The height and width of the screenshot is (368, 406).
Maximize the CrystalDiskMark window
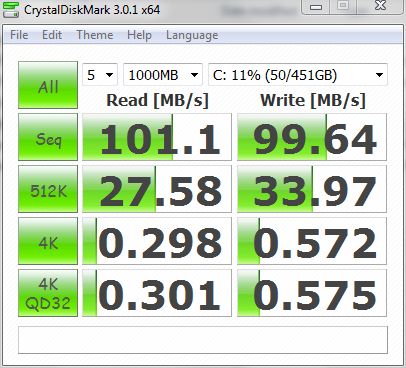coord(343,6)
